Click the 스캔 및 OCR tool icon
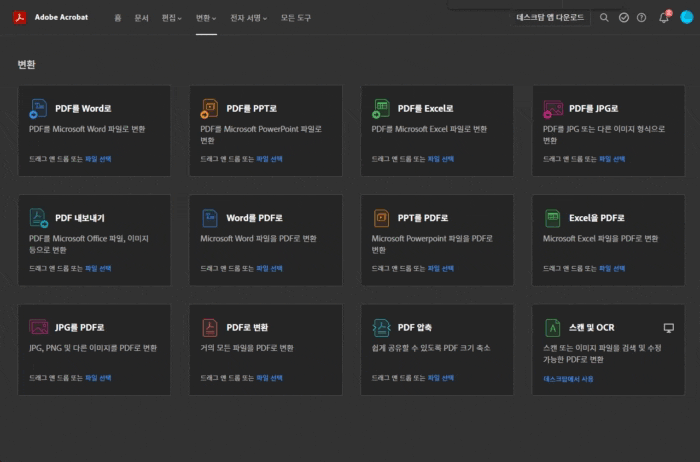 [x=552, y=327]
